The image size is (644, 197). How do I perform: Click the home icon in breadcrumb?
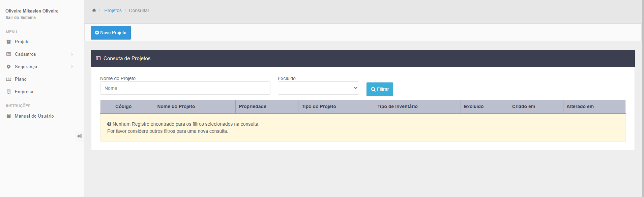(94, 10)
